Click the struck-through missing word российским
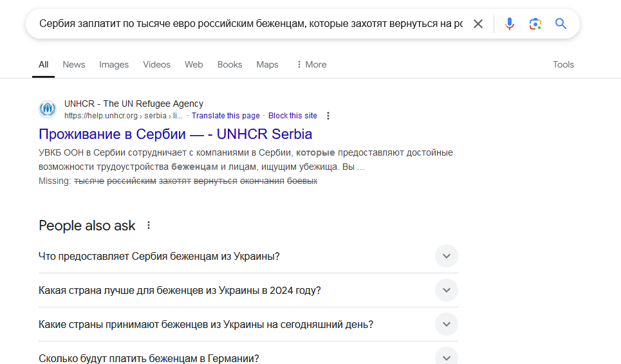Screen dimensions: 621x364 pyautogui.click(x=131, y=181)
